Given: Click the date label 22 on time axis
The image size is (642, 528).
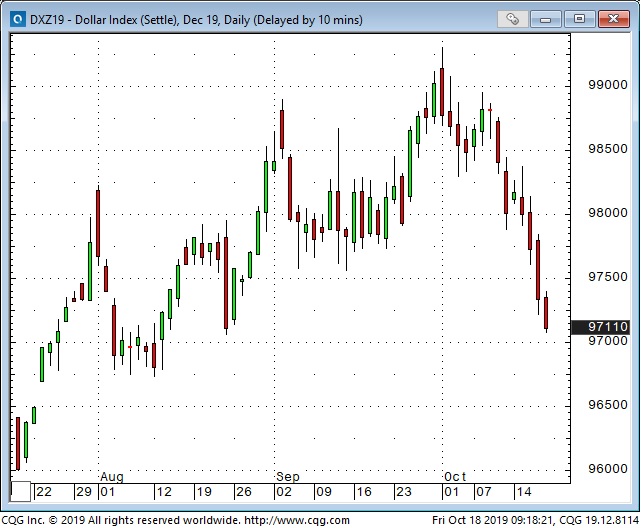Looking at the screenshot, I should [x=44, y=492].
